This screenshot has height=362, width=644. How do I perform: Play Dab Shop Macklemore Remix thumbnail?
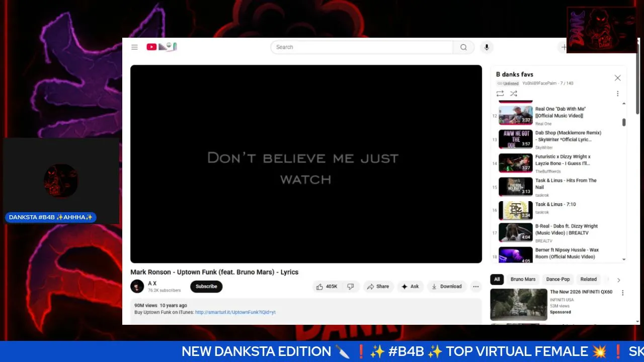click(x=516, y=139)
